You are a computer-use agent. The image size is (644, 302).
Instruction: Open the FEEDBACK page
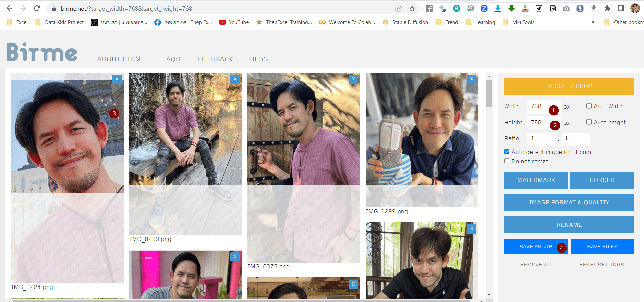(215, 59)
